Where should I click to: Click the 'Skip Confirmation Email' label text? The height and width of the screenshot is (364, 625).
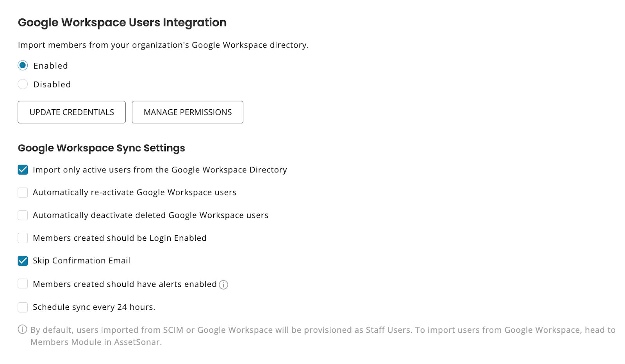coord(81,261)
